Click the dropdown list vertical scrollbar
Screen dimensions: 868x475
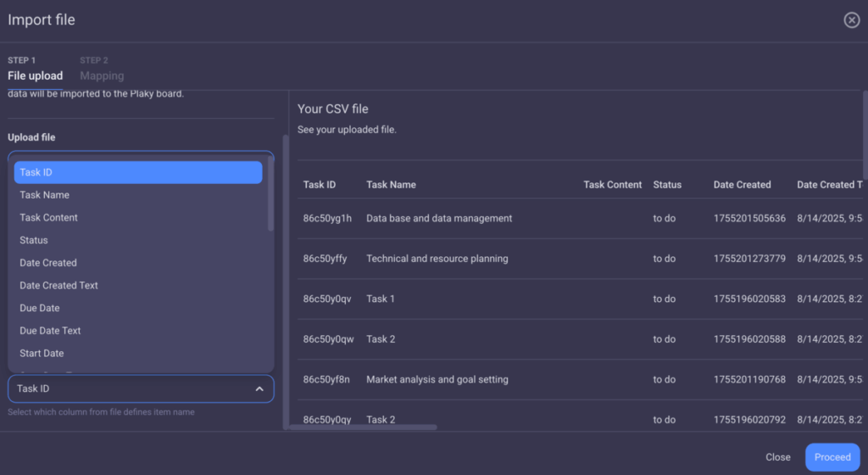270,193
